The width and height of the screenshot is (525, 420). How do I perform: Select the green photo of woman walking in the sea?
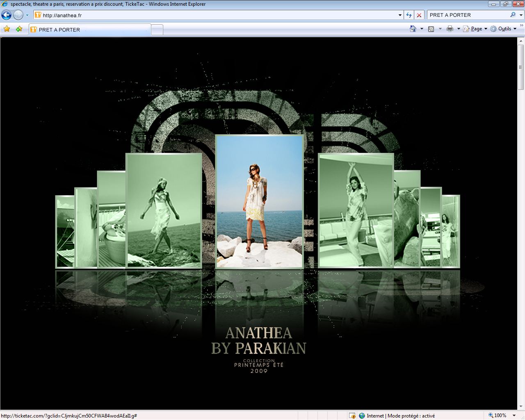point(164,211)
